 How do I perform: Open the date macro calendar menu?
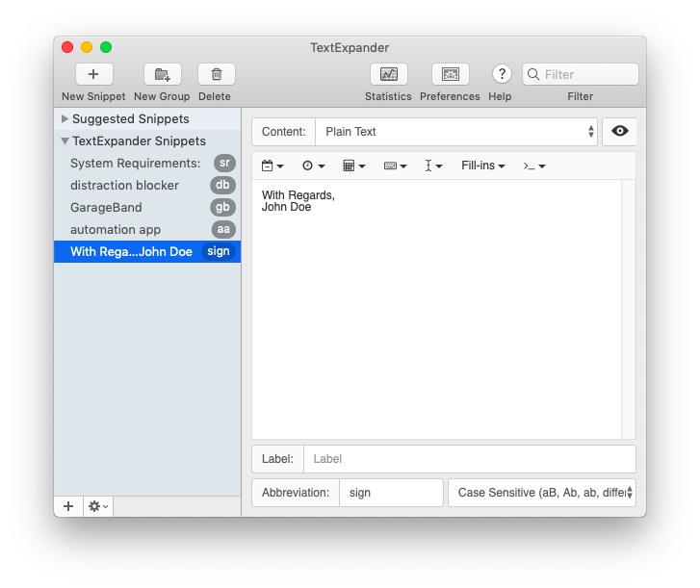(x=272, y=166)
